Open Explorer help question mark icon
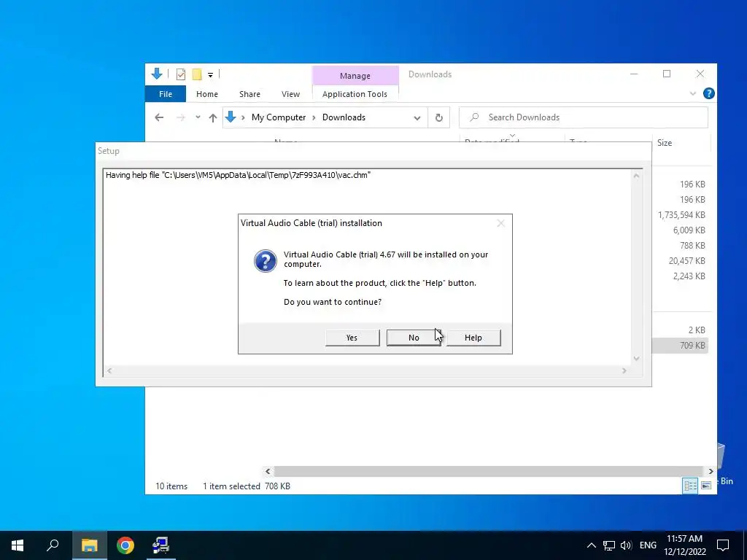Screen dimensions: 747x560 pyautogui.click(x=708, y=93)
